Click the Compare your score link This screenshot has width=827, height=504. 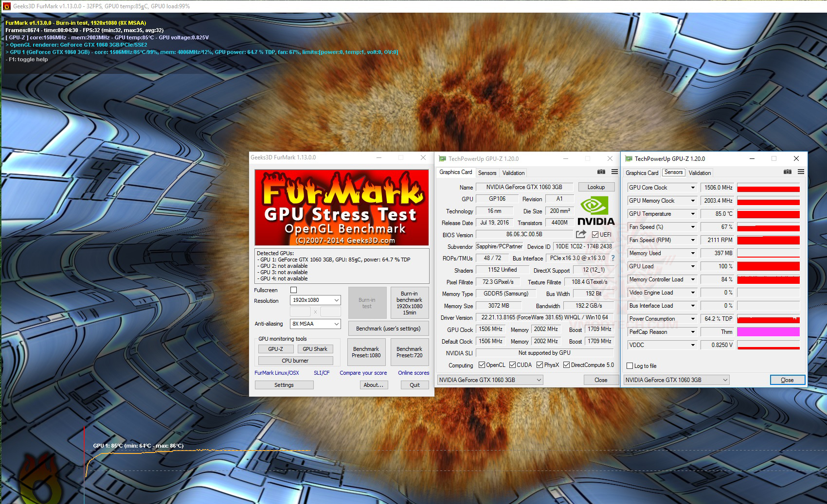coord(363,373)
